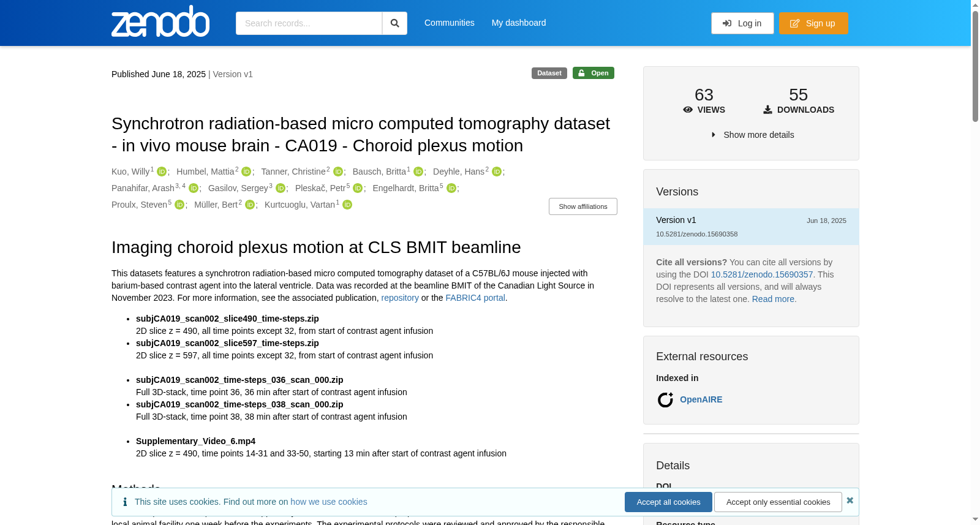Click the Open access badge
Viewport: 980px width, 525px height.
pos(594,73)
